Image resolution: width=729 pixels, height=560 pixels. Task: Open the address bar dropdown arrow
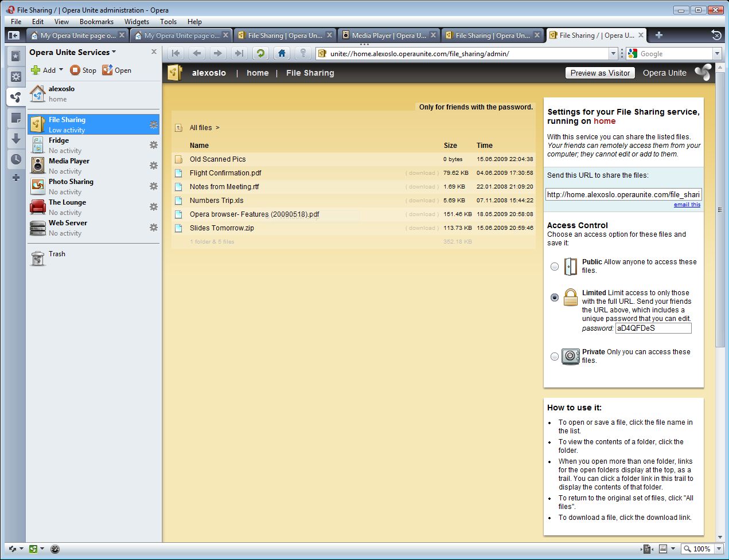pyautogui.click(x=613, y=54)
